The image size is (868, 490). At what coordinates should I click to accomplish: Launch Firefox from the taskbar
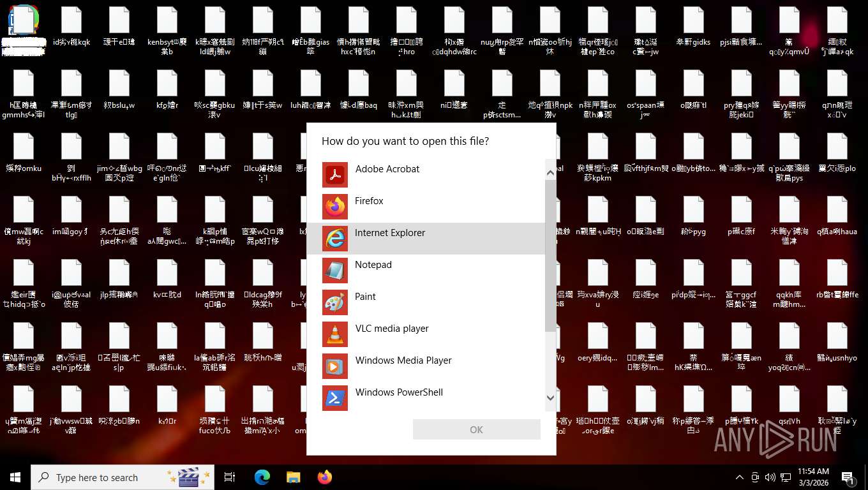[x=325, y=477]
